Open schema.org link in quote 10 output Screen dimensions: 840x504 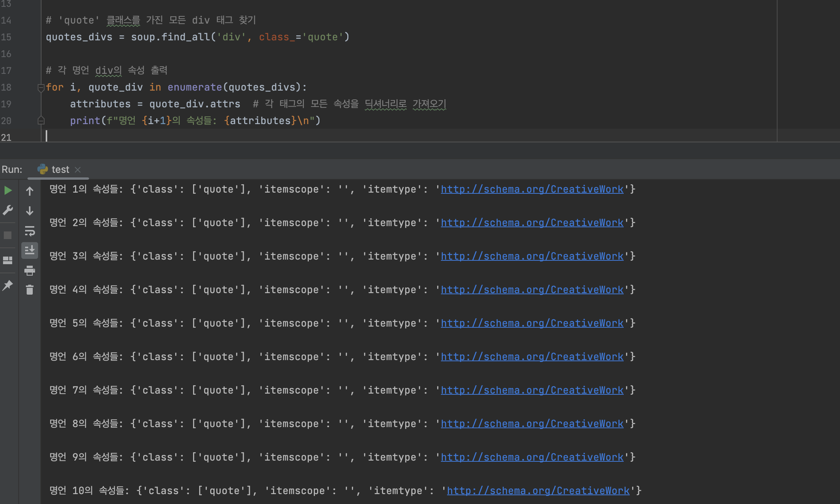(538, 491)
